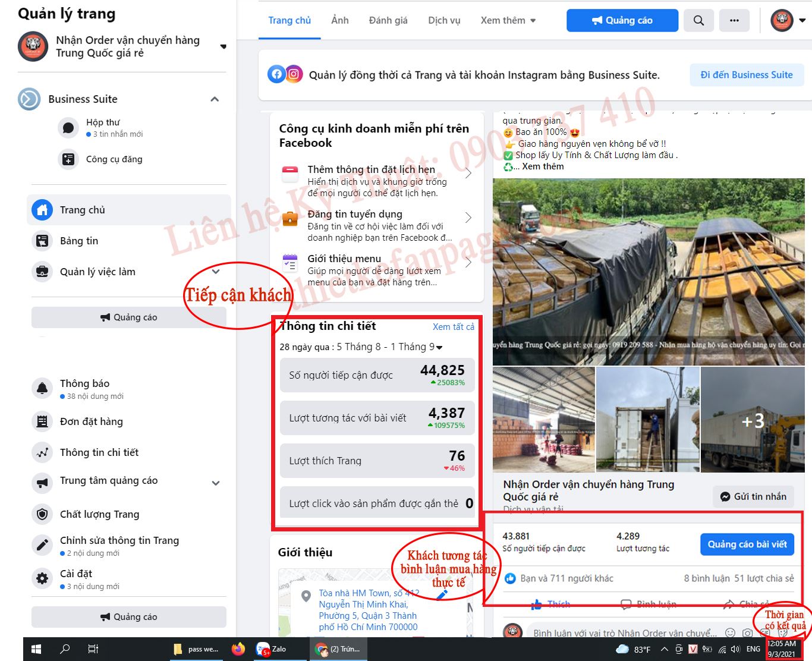The image size is (812, 661).
Task: Select Công cụ đăng in the sidebar
Action: 101,159
